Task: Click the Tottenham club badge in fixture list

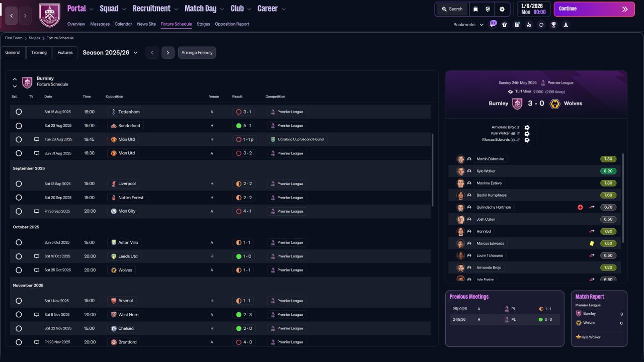Action: [114, 112]
